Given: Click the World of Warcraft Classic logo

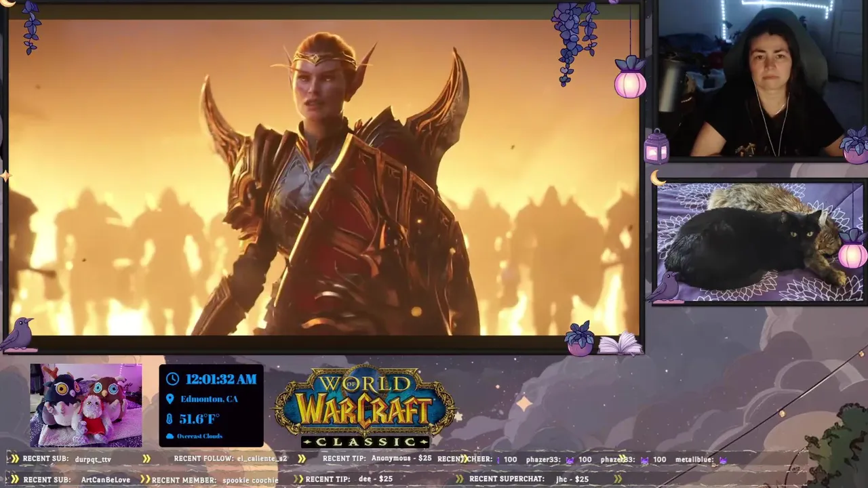Looking at the screenshot, I should 364,407.
